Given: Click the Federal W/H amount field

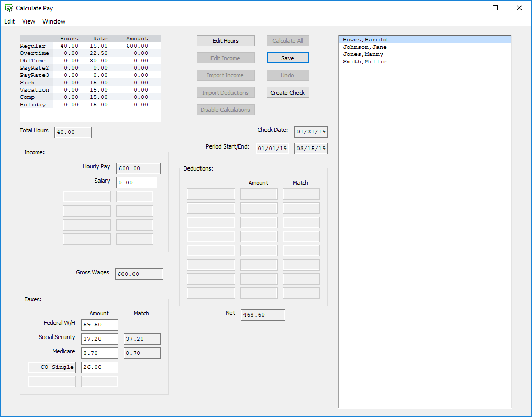Looking at the screenshot, I should coord(99,324).
